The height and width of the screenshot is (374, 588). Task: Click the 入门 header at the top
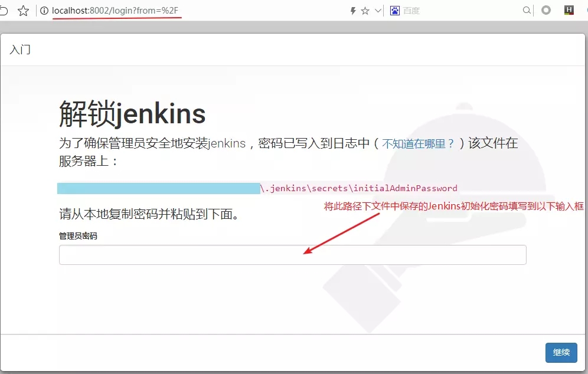pos(20,50)
